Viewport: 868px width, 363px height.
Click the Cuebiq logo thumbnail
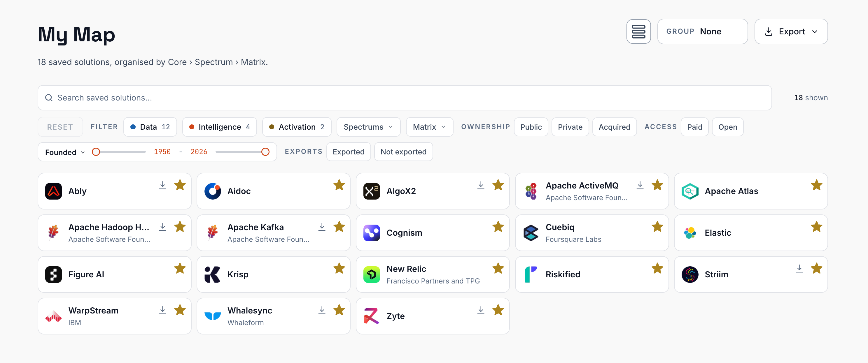(531, 233)
